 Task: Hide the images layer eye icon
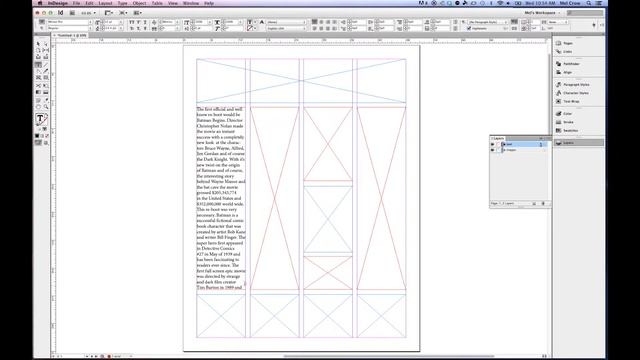(x=492, y=150)
